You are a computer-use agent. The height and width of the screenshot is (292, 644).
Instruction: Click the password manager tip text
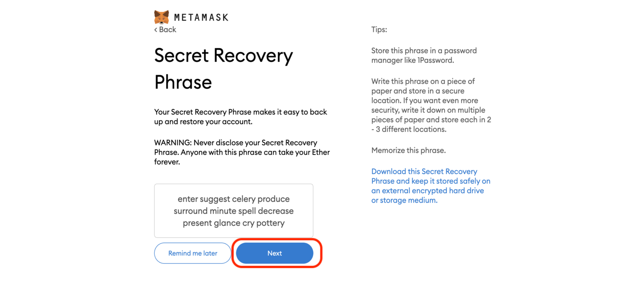(424, 55)
